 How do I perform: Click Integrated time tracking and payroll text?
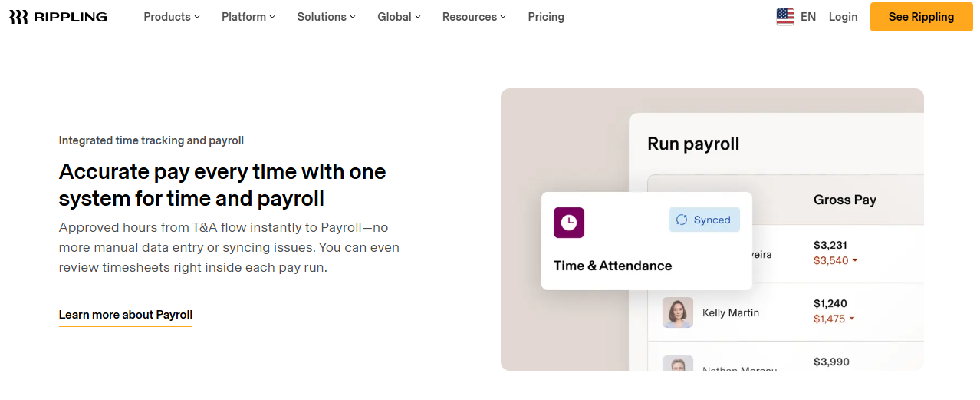point(151,140)
